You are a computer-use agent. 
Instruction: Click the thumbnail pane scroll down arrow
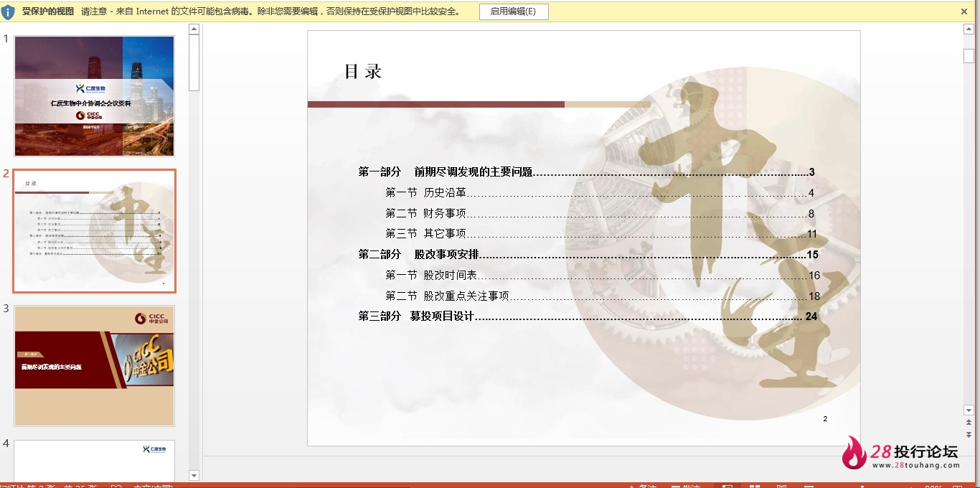tap(194, 475)
